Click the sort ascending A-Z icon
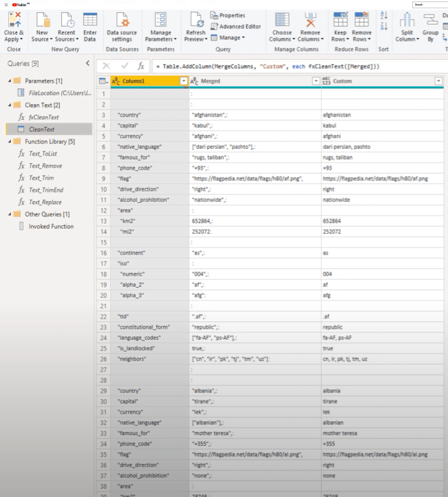Viewport: 448px width, 497px height. 384,15
